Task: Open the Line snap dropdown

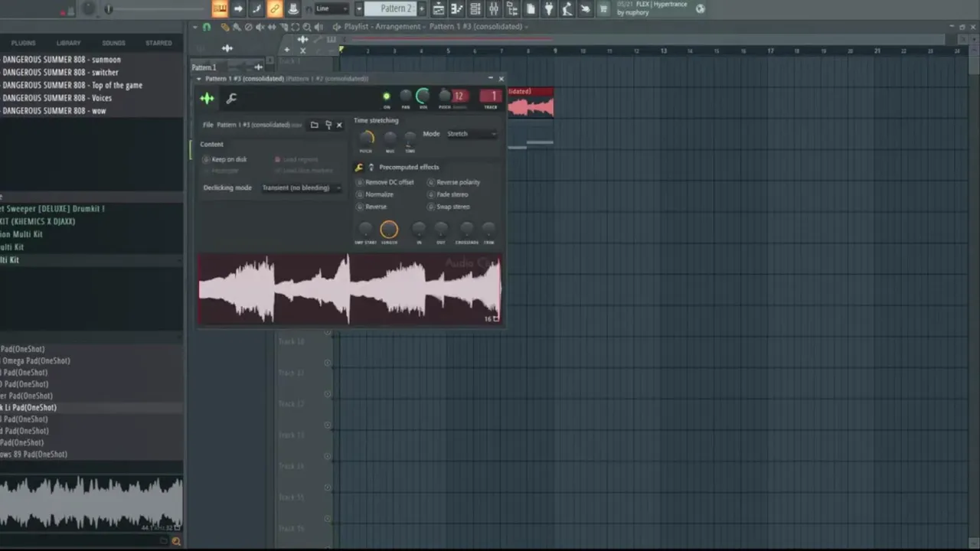Action: (332, 8)
